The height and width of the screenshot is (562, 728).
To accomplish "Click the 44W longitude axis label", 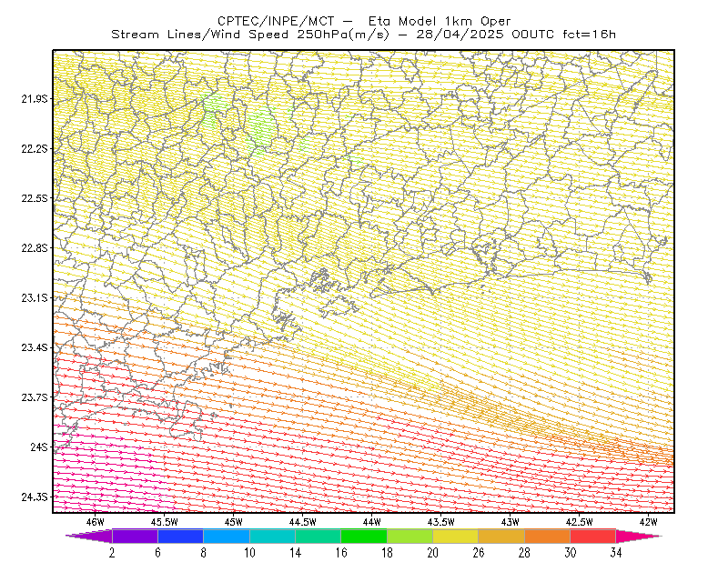I will pos(372,522).
